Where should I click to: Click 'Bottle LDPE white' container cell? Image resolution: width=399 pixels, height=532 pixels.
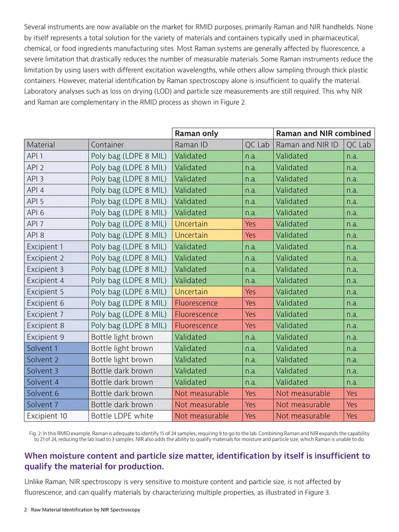point(130,416)
